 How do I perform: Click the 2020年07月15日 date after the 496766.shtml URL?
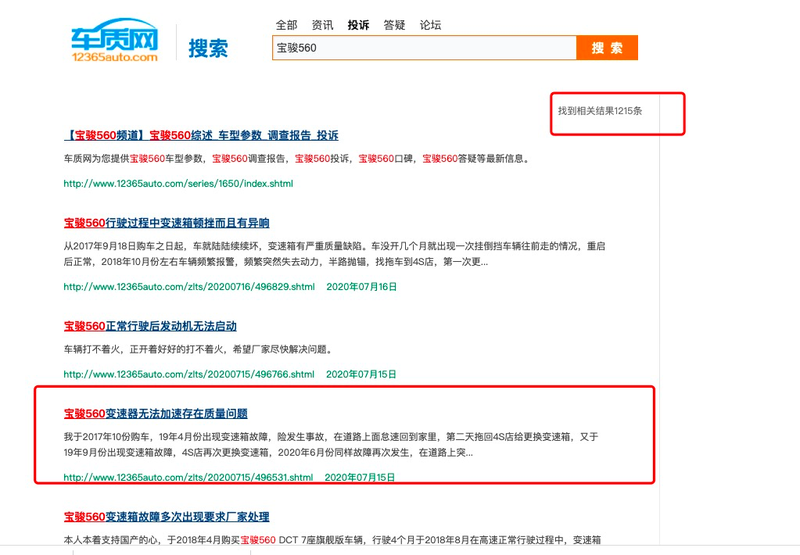click(361, 374)
